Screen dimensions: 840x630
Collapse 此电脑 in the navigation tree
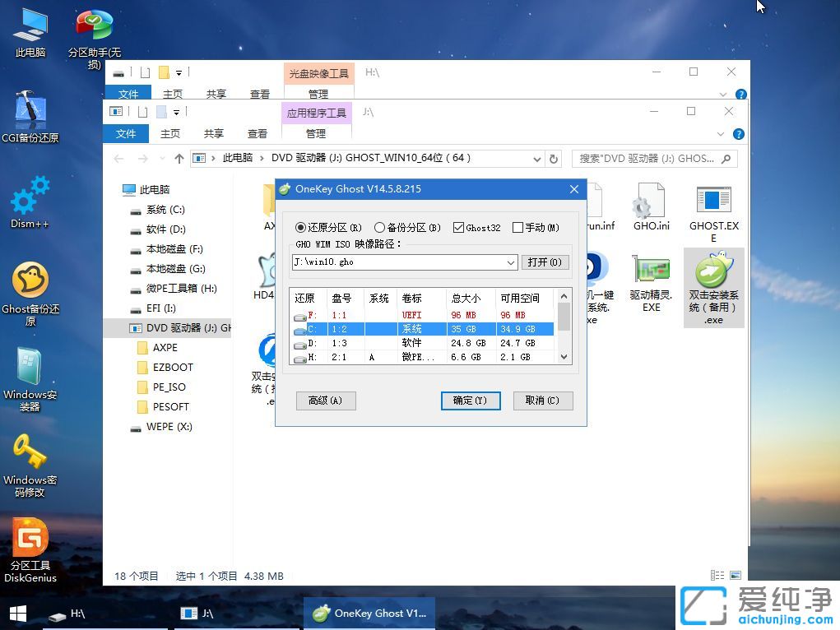(116, 189)
